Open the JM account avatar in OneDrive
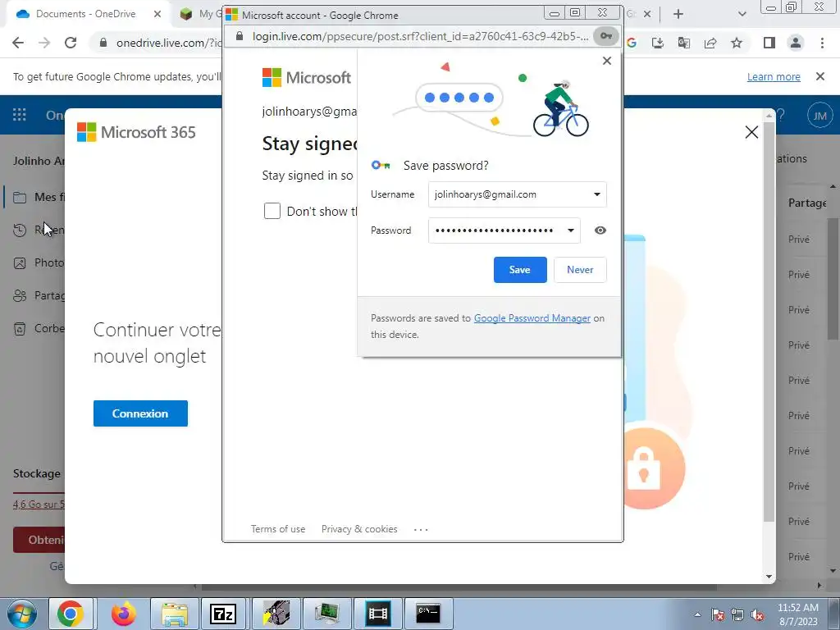Image resolution: width=840 pixels, height=630 pixels. (x=819, y=115)
